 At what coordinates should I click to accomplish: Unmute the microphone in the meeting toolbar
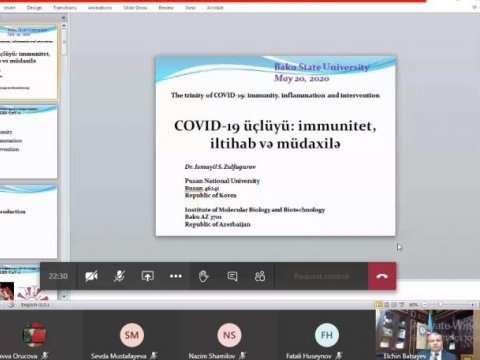[x=119, y=276]
